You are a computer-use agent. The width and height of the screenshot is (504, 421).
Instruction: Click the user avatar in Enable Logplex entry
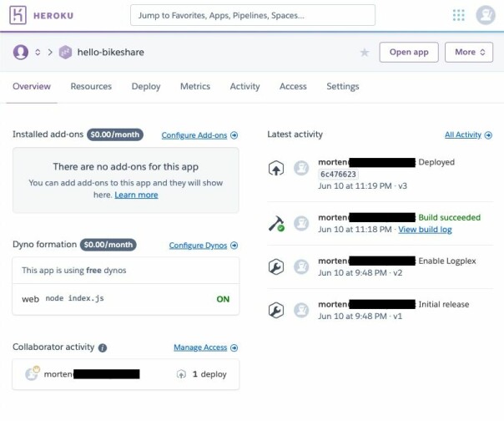pyautogui.click(x=301, y=266)
